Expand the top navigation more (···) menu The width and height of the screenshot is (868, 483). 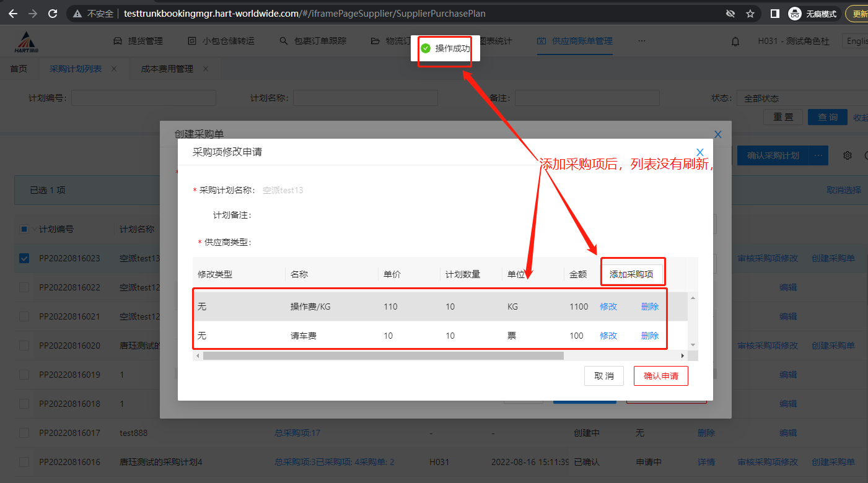coord(641,41)
